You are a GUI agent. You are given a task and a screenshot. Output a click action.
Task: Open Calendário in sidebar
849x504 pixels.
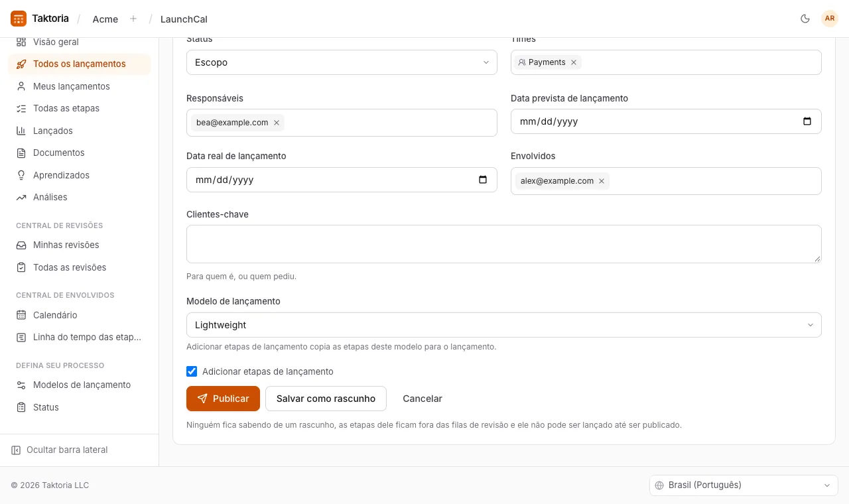coord(79,315)
